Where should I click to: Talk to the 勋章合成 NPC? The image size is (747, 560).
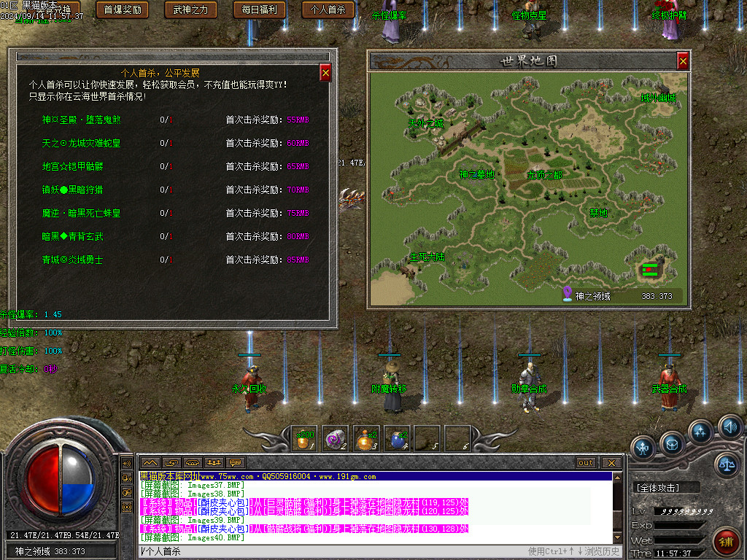click(x=530, y=388)
